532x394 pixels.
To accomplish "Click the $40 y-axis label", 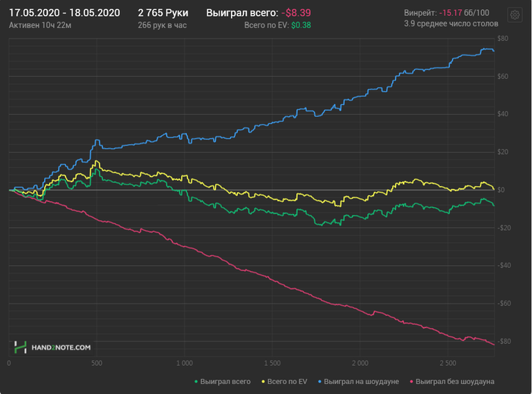I will point(503,114).
